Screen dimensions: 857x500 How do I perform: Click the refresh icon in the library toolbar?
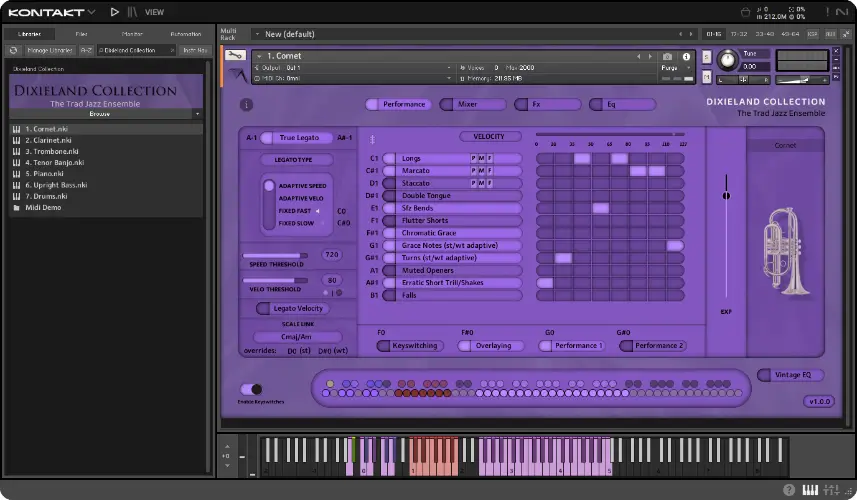pos(14,49)
